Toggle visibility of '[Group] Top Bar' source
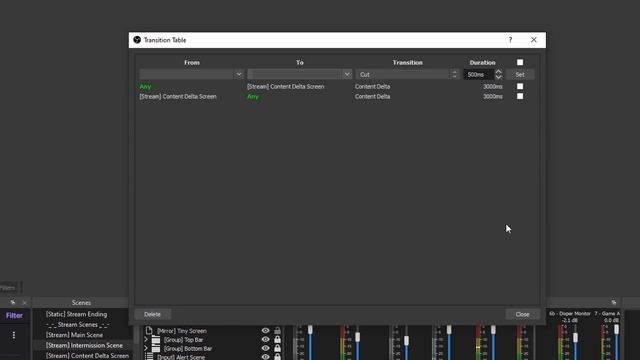This screenshot has width=640, height=360. point(265,340)
